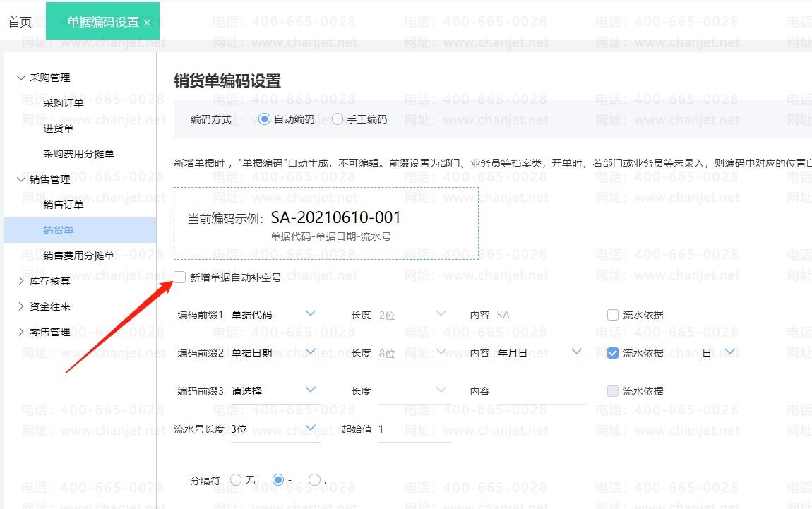Enable 新增单据自动补空号 checkbox

(179, 277)
